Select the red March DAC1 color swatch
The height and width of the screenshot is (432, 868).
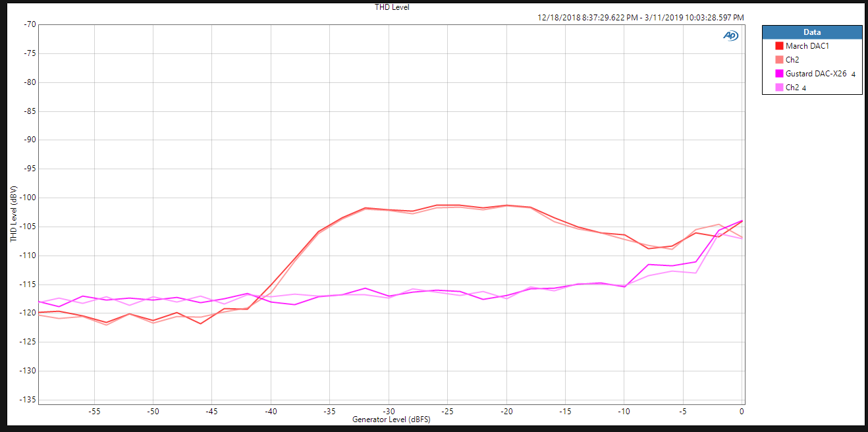tap(779, 46)
